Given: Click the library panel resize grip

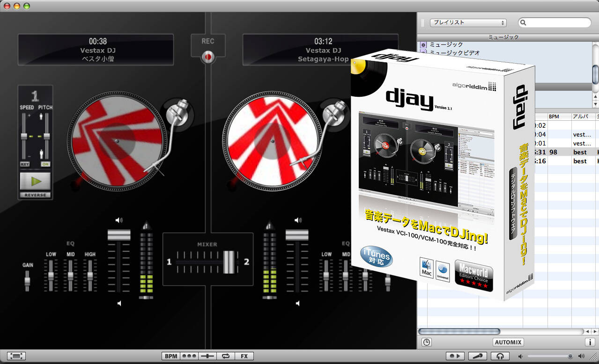Looking at the screenshot, I should point(422,22).
